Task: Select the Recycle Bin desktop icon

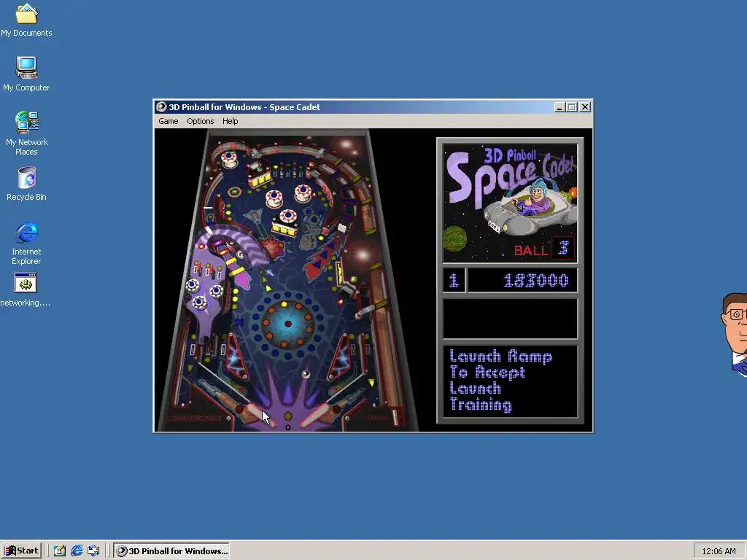Action: tap(26, 184)
